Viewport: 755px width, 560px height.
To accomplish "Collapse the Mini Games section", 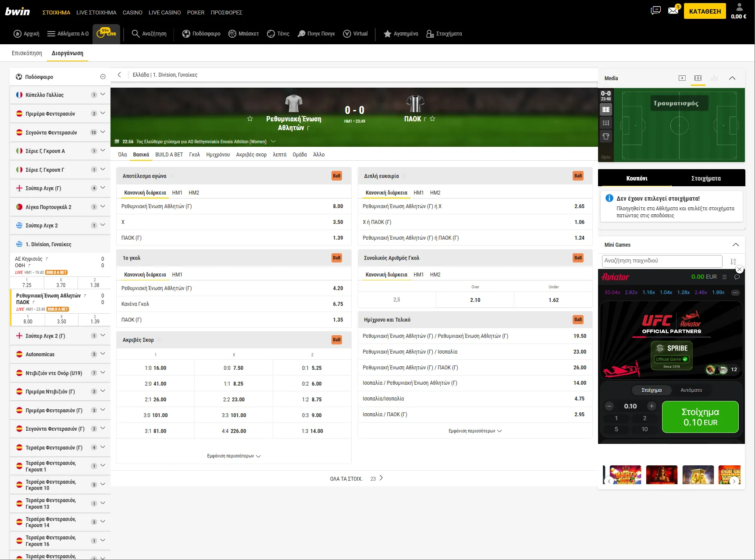I will coord(736,245).
